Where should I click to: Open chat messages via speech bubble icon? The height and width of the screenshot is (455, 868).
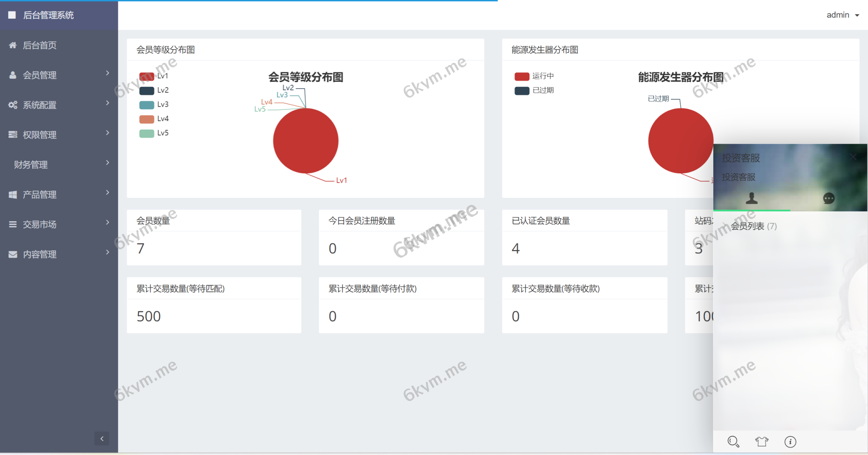(x=829, y=197)
